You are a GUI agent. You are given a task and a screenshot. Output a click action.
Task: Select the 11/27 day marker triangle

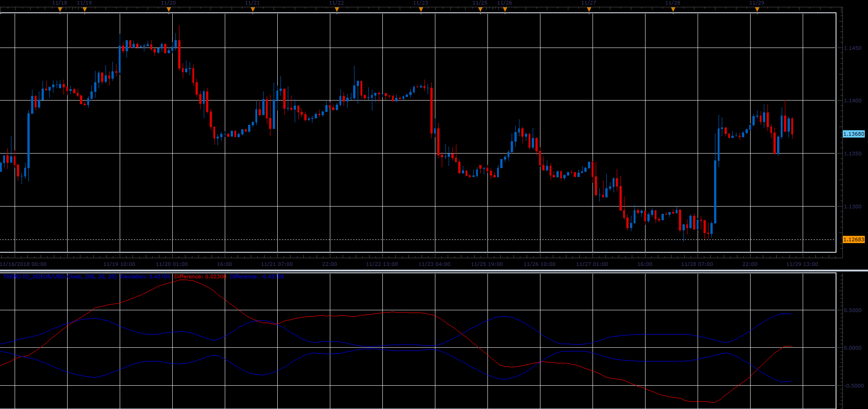click(x=589, y=10)
